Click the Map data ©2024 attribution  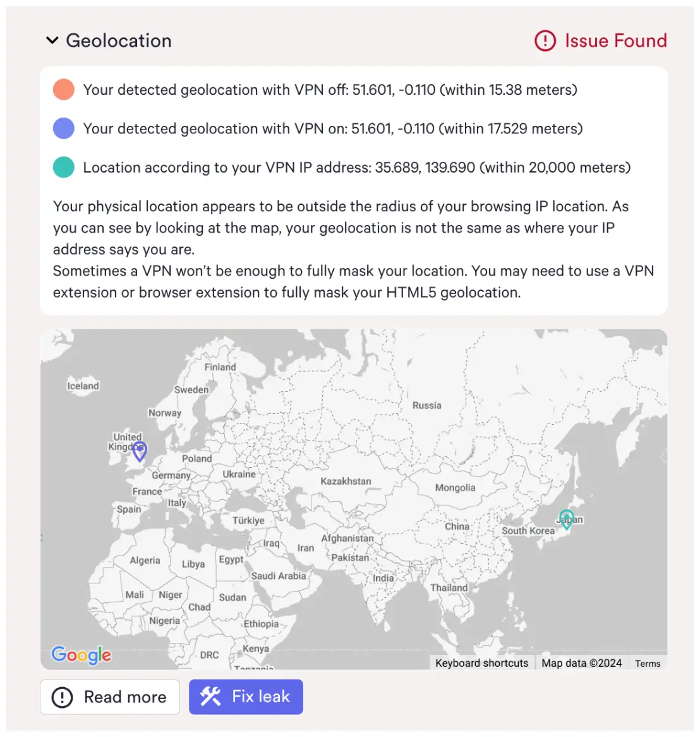click(581, 663)
